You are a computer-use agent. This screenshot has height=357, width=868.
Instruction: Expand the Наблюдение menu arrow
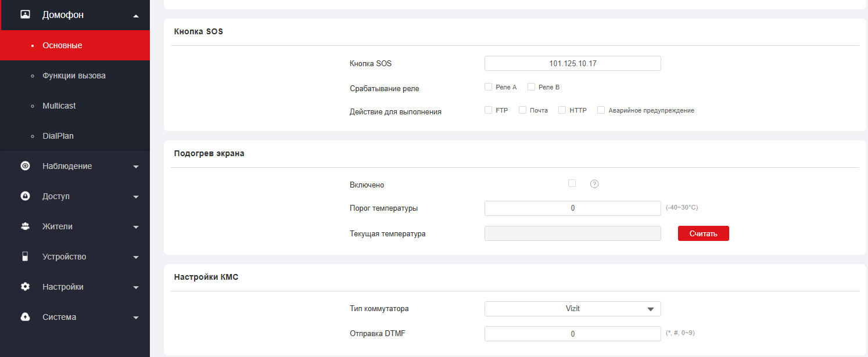[136, 167]
